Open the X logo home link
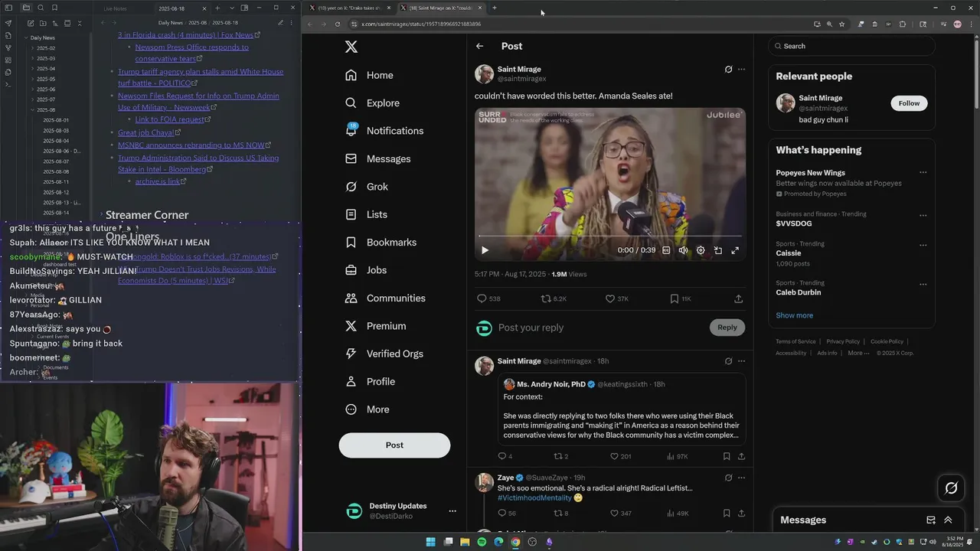The image size is (980, 551). tap(351, 47)
